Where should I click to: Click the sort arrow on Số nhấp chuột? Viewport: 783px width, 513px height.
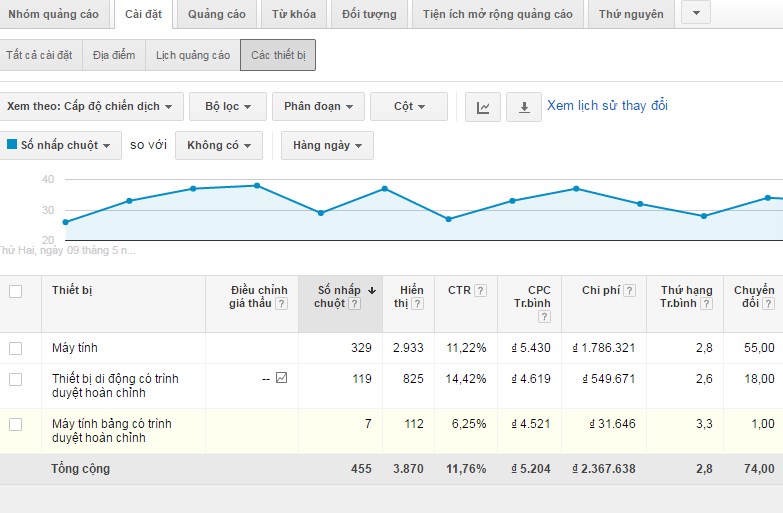[372, 290]
